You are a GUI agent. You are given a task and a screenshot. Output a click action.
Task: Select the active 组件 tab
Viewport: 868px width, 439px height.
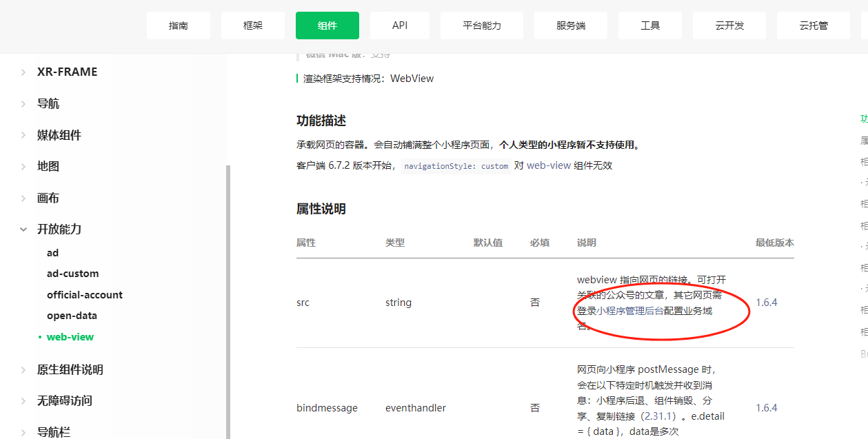pos(327,25)
